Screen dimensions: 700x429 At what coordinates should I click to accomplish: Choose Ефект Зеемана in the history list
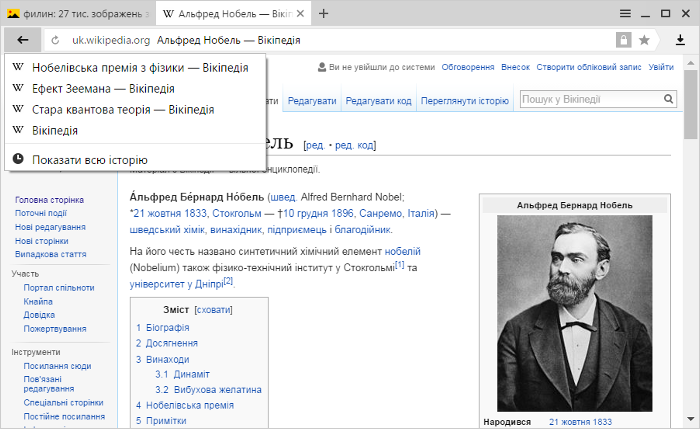click(135, 88)
